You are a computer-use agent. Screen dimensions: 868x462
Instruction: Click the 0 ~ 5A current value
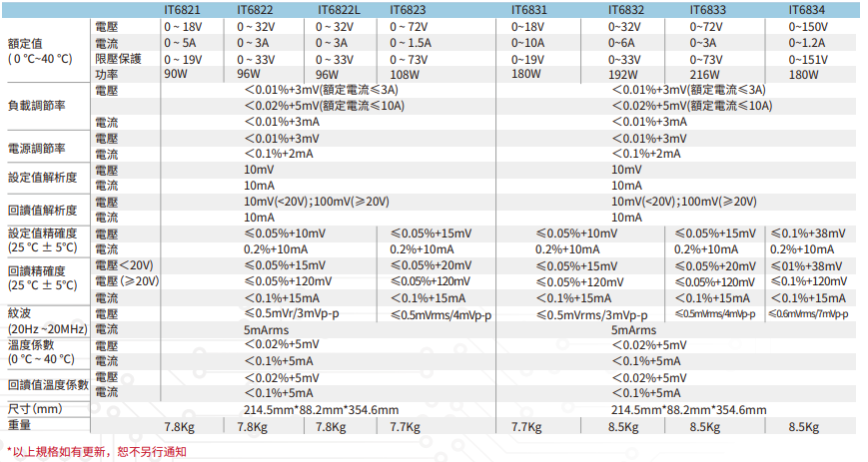click(x=180, y=43)
